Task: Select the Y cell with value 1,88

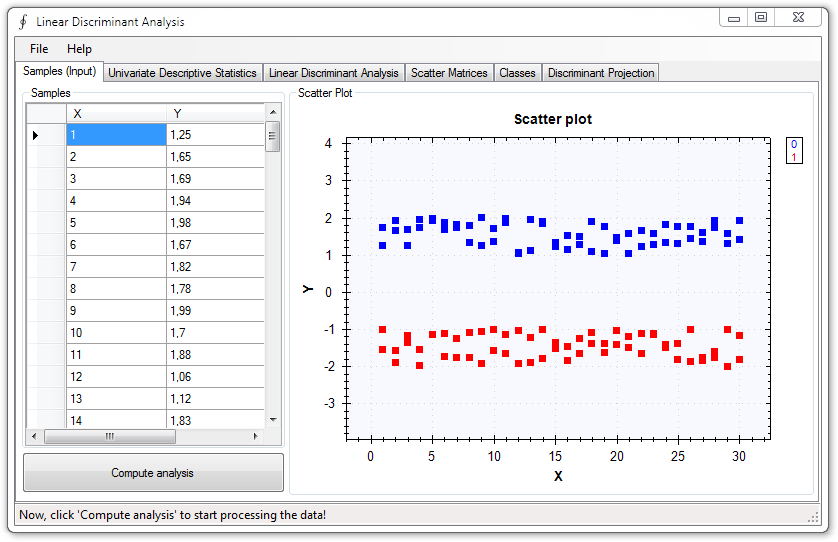Action: click(x=215, y=354)
